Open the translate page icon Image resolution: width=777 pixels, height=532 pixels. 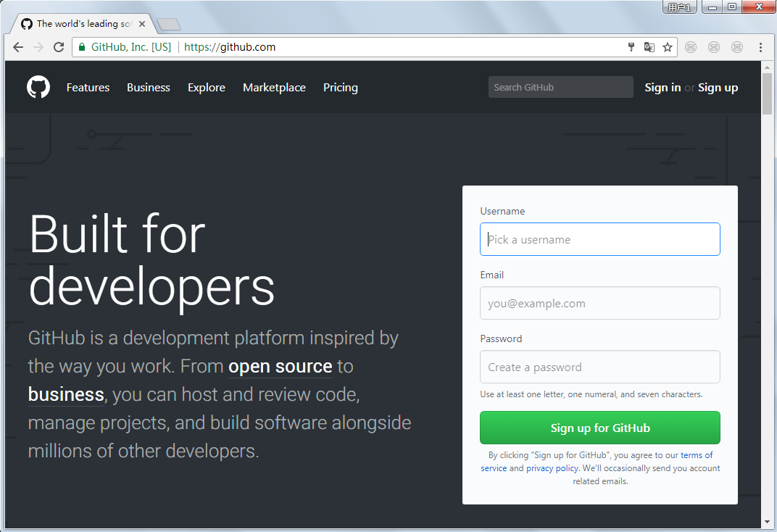[x=649, y=47]
